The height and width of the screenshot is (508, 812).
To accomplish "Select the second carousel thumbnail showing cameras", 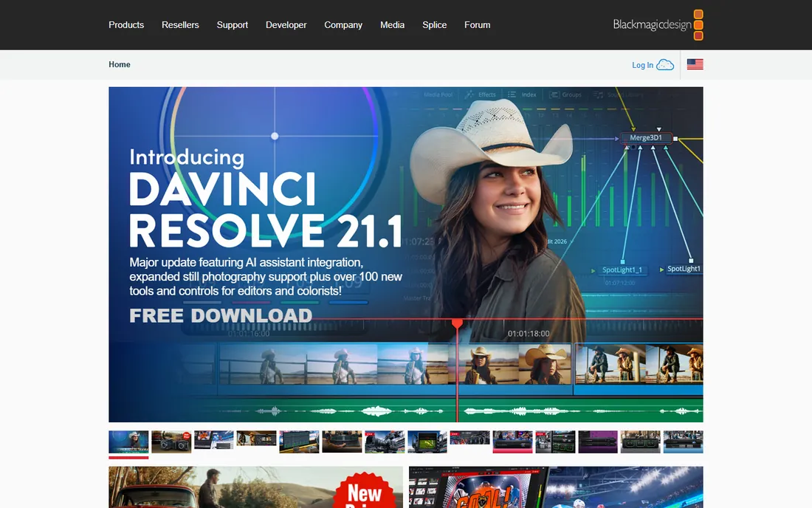I will click(x=171, y=442).
